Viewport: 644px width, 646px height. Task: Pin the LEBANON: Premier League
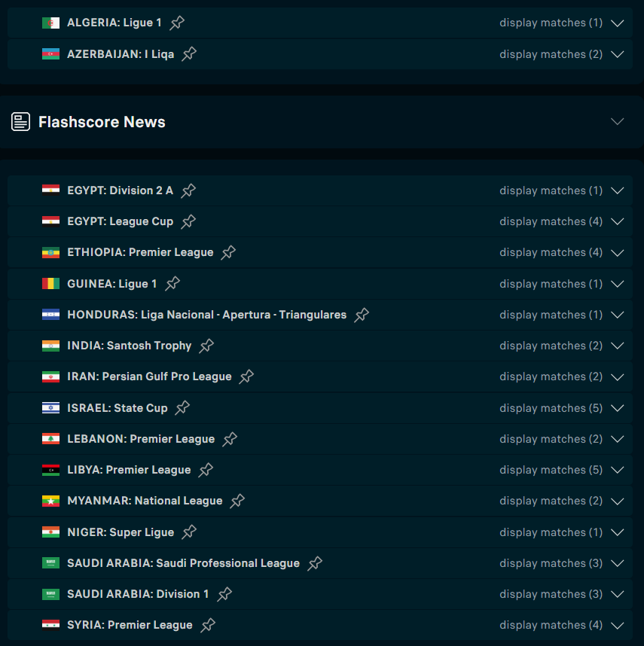(230, 439)
